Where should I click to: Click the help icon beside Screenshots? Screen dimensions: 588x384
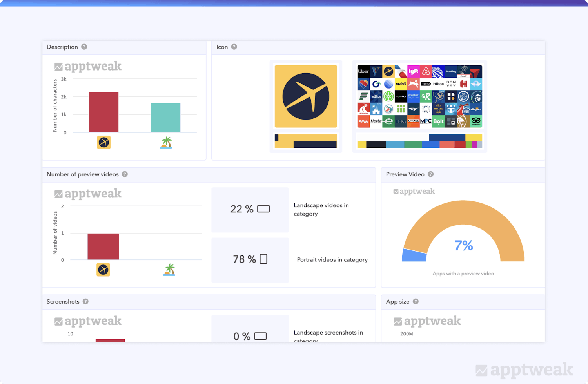pos(85,302)
